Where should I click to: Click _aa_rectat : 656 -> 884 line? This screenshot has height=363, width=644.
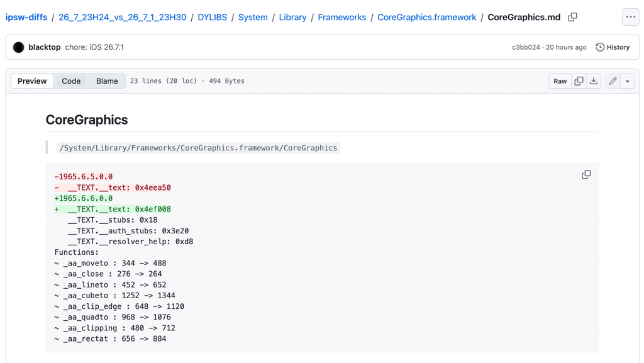(111, 338)
